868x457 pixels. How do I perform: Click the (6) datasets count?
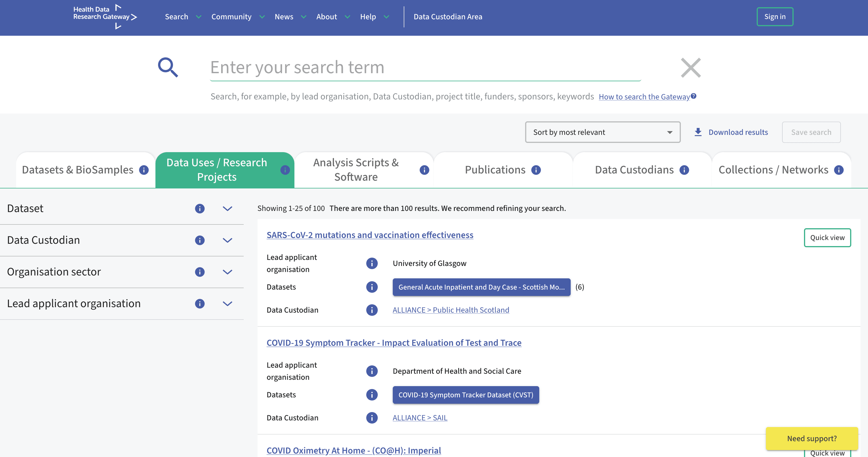click(580, 287)
